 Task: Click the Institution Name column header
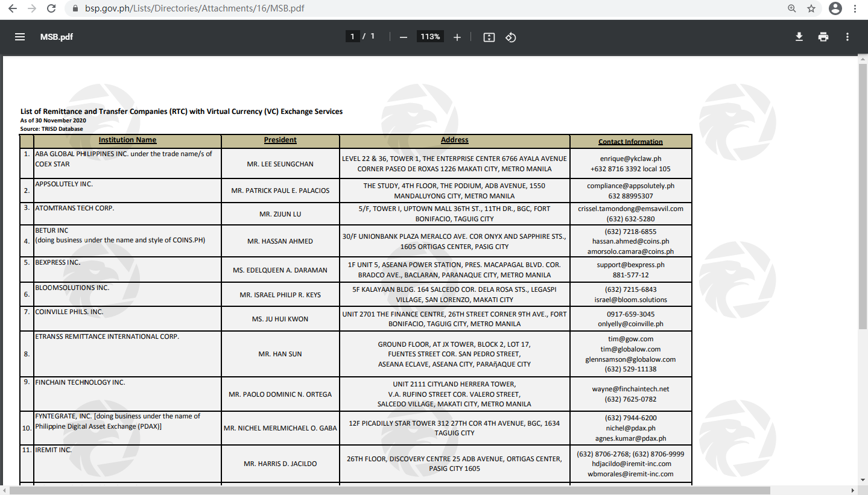(127, 140)
